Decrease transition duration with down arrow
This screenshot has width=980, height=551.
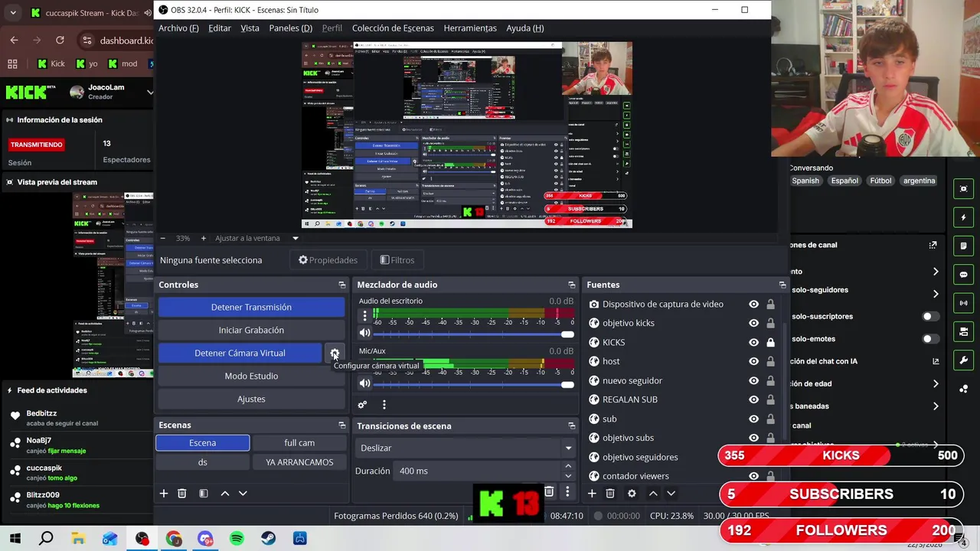(x=568, y=476)
